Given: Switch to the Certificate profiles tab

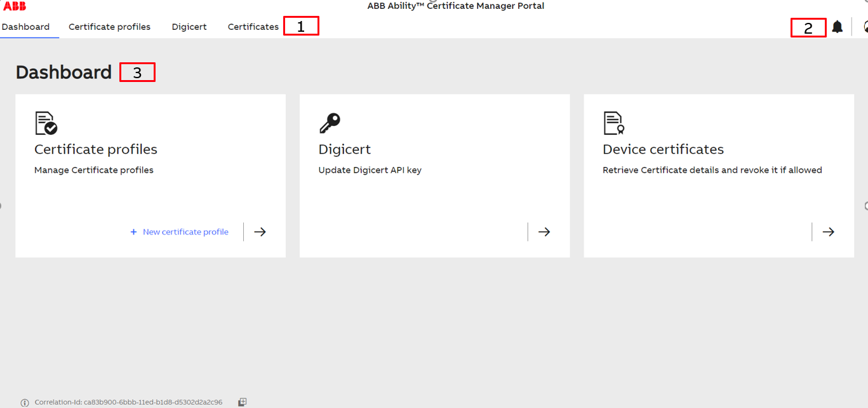Looking at the screenshot, I should [x=109, y=27].
